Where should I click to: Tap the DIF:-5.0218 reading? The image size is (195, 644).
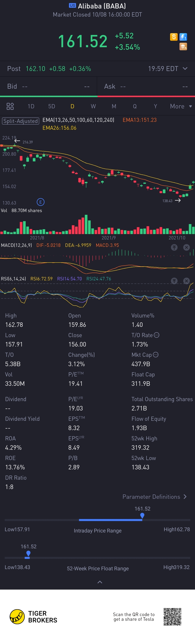tap(48, 245)
